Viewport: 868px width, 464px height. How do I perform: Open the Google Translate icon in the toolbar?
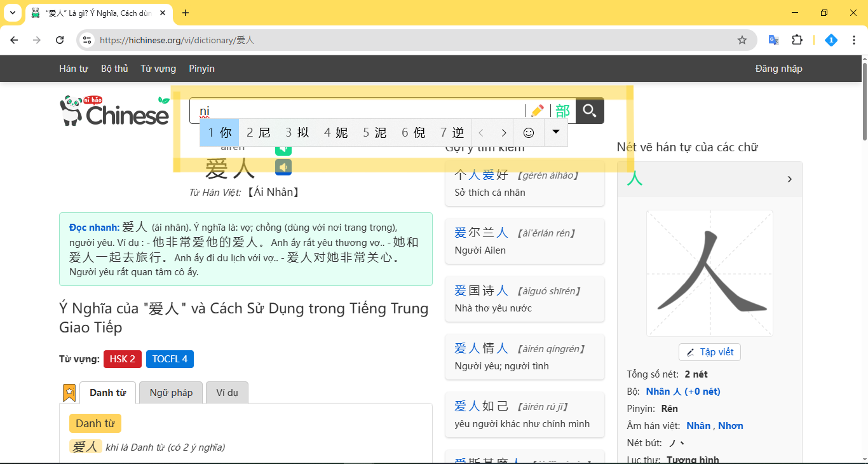(773, 40)
